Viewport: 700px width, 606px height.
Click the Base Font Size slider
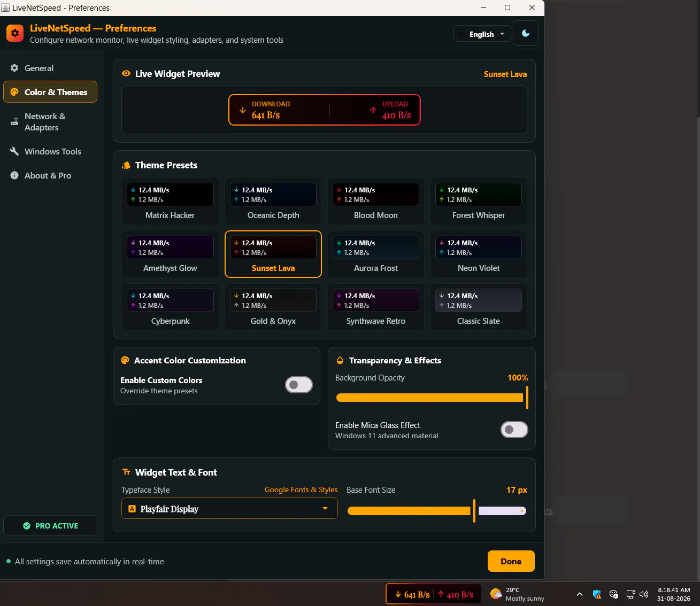click(437, 511)
